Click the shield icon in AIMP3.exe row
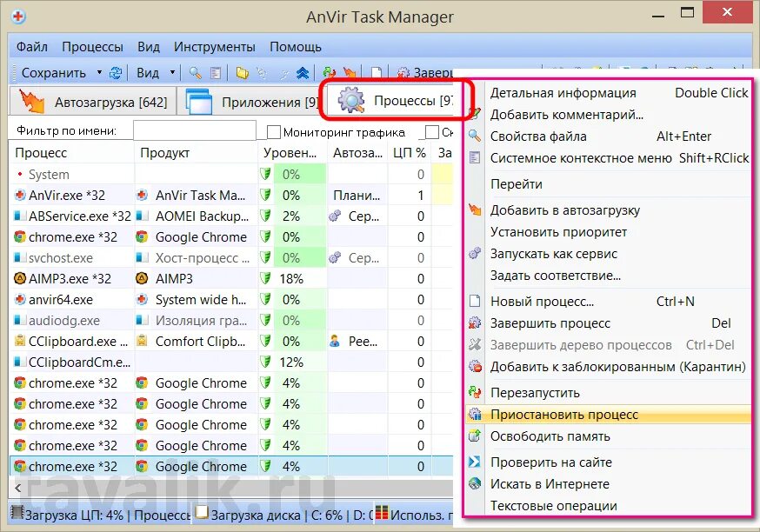Viewport: 760px width, 532px height. point(265,278)
